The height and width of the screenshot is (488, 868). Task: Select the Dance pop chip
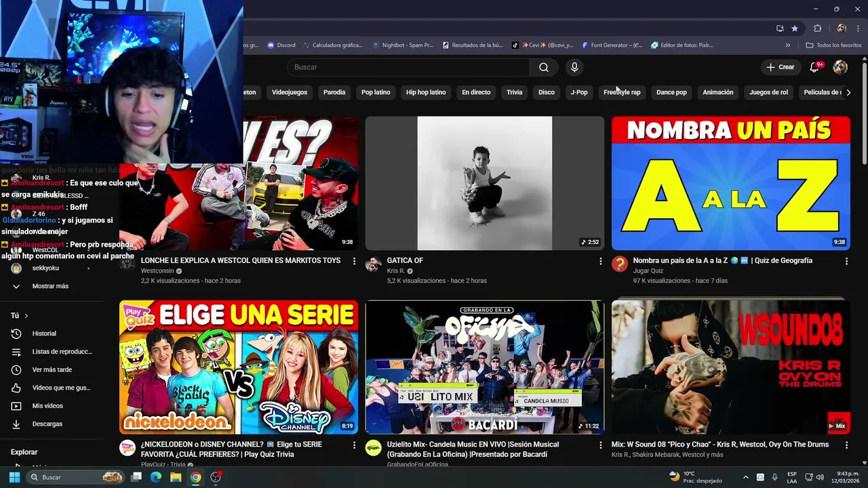click(x=671, y=92)
